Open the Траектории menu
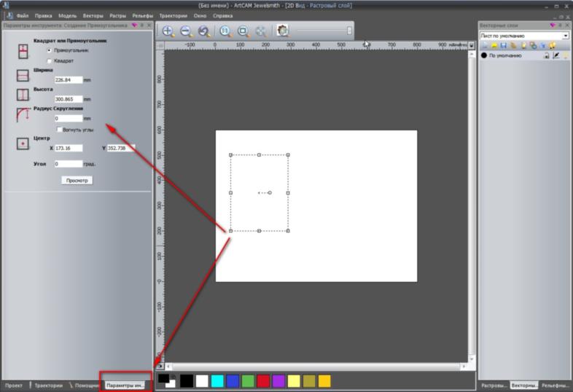 pos(174,16)
